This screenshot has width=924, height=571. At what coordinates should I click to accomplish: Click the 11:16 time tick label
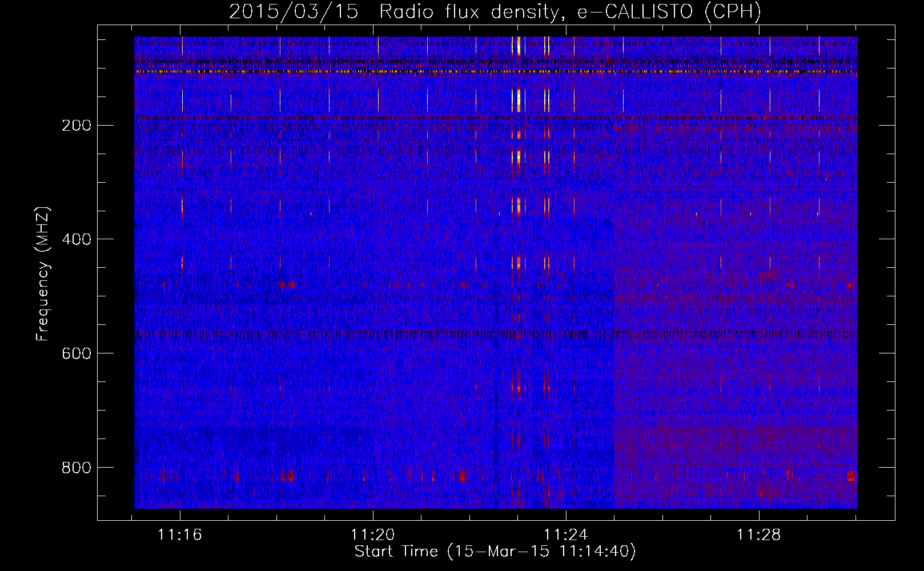click(180, 535)
